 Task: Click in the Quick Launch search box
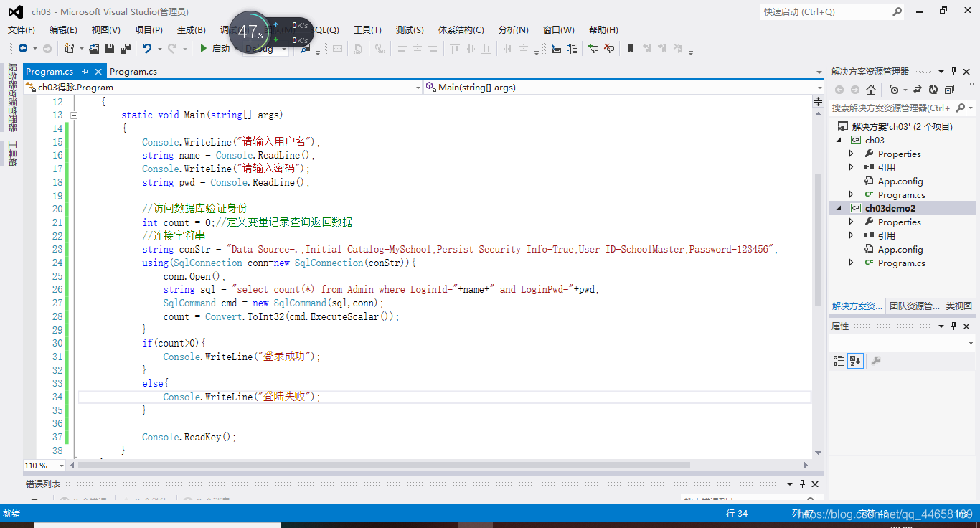pyautogui.click(x=825, y=11)
